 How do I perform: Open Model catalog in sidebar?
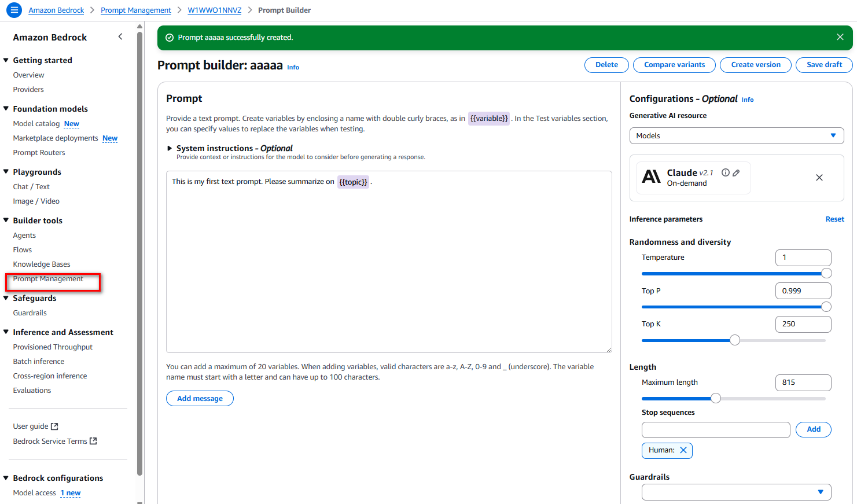point(36,124)
